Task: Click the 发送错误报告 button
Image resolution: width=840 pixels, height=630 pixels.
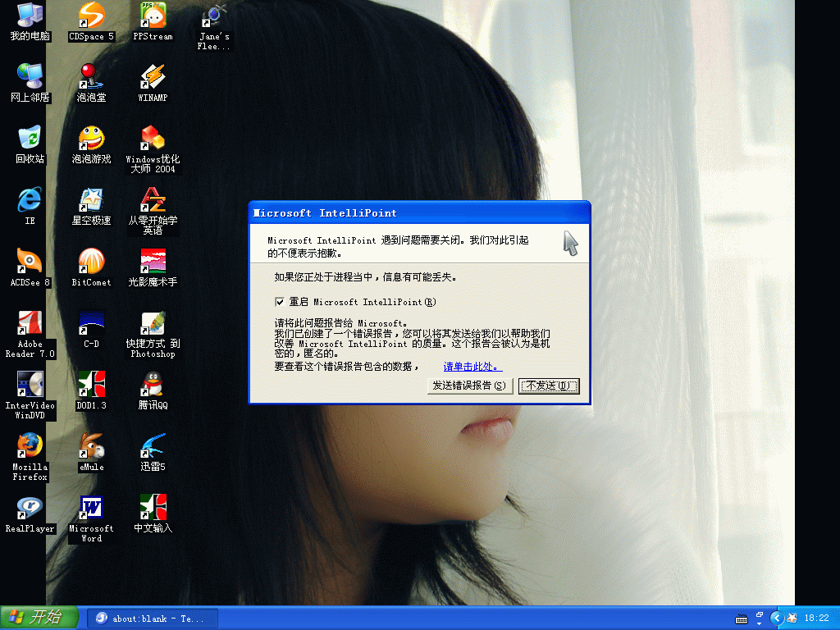Action: pyautogui.click(x=470, y=386)
